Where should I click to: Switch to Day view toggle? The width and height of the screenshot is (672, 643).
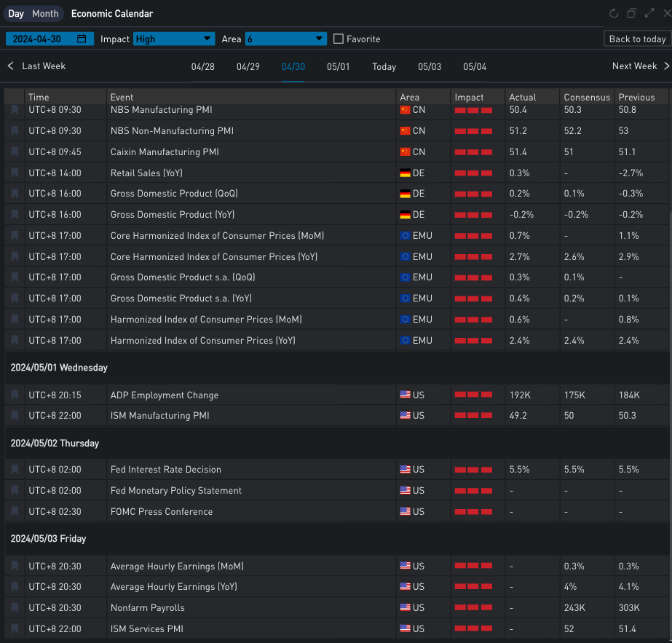[16, 14]
